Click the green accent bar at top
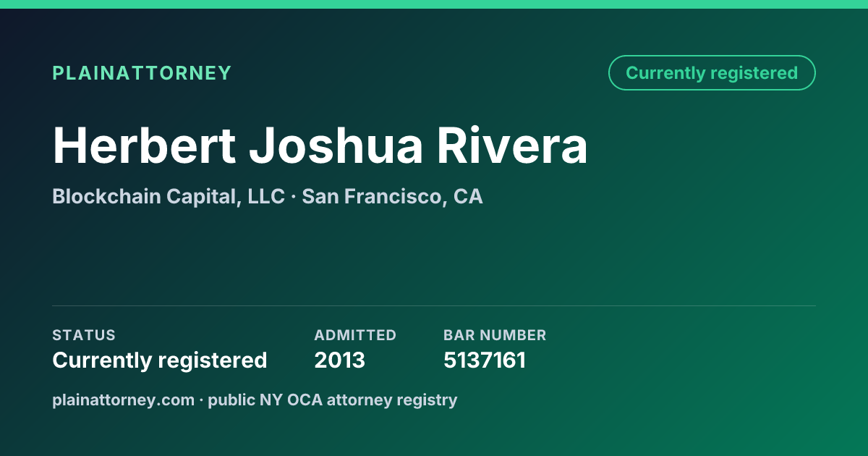 [x=434, y=4]
